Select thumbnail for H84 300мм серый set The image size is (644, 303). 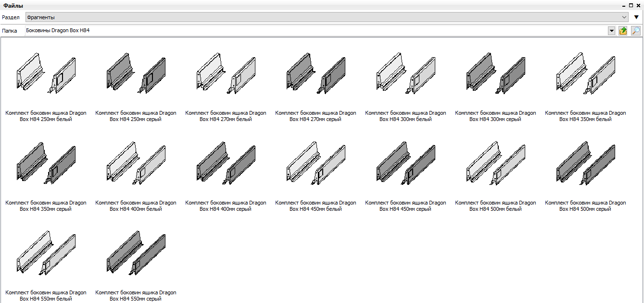coord(496,73)
